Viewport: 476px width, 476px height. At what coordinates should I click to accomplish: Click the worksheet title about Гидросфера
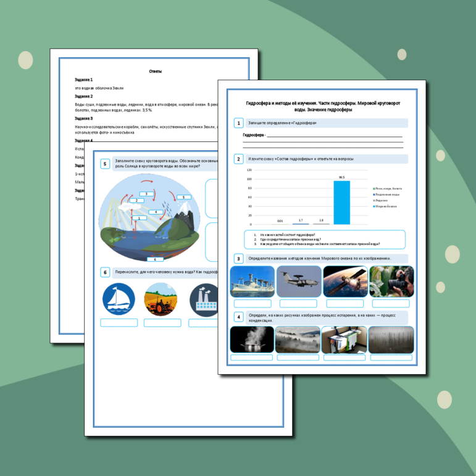pos(322,106)
